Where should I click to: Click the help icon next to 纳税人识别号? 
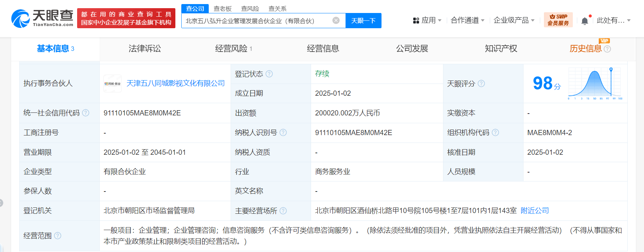(283, 132)
